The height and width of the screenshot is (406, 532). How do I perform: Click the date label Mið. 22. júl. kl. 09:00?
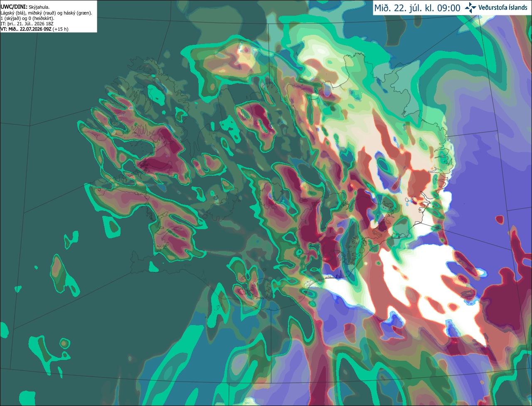tap(417, 8)
